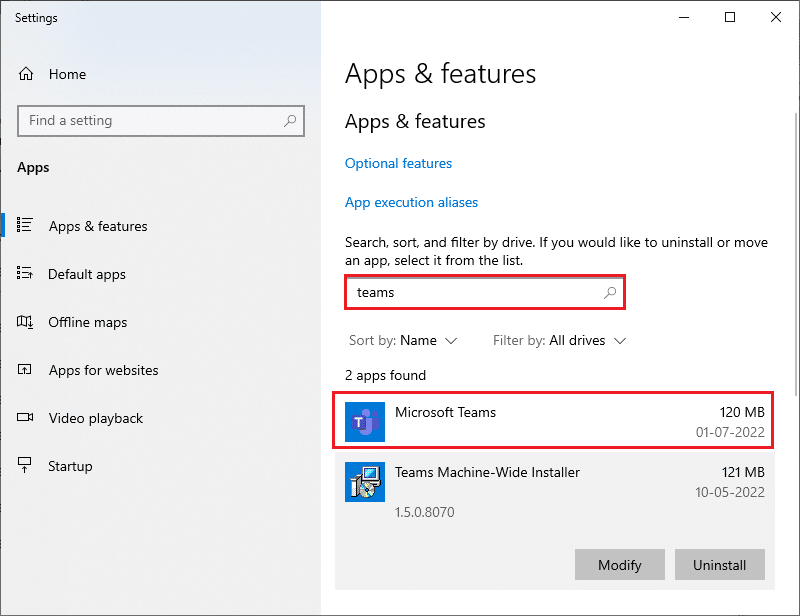Open the Optional features link
The height and width of the screenshot is (616, 800).
click(x=398, y=163)
